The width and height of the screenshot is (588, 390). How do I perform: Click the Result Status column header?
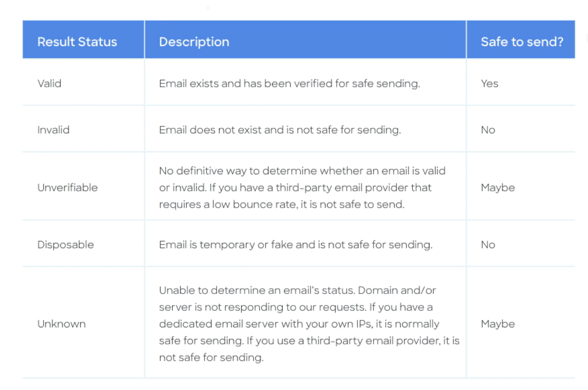[77, 42]
